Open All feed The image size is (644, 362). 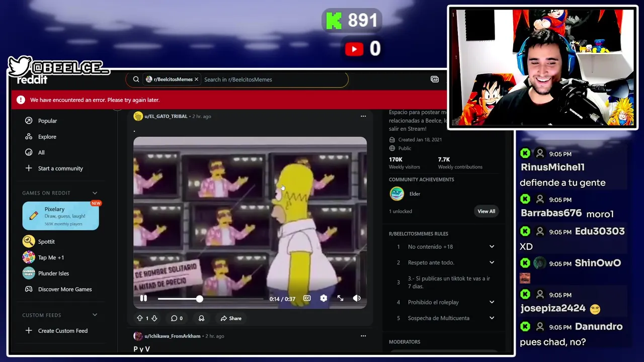(x=41, y=152)
